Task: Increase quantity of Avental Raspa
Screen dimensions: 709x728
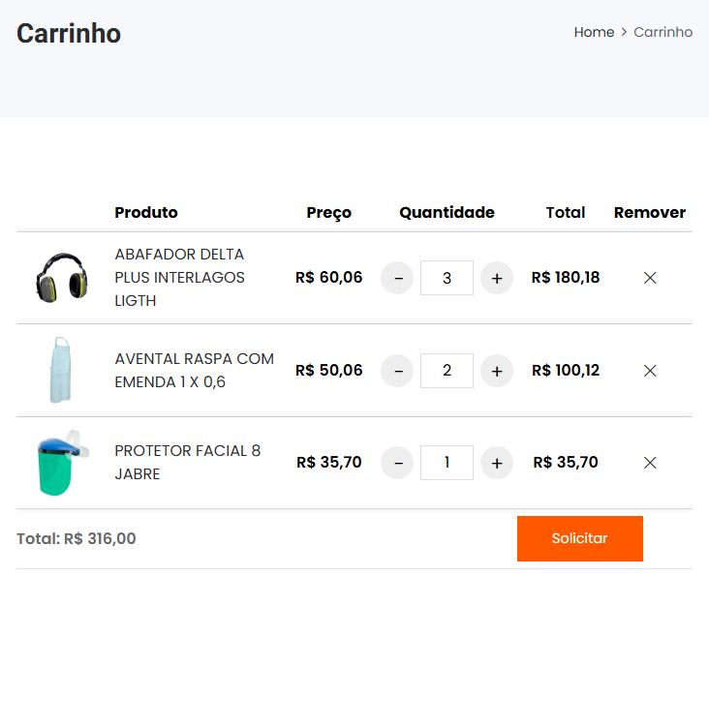Action: 497,371
